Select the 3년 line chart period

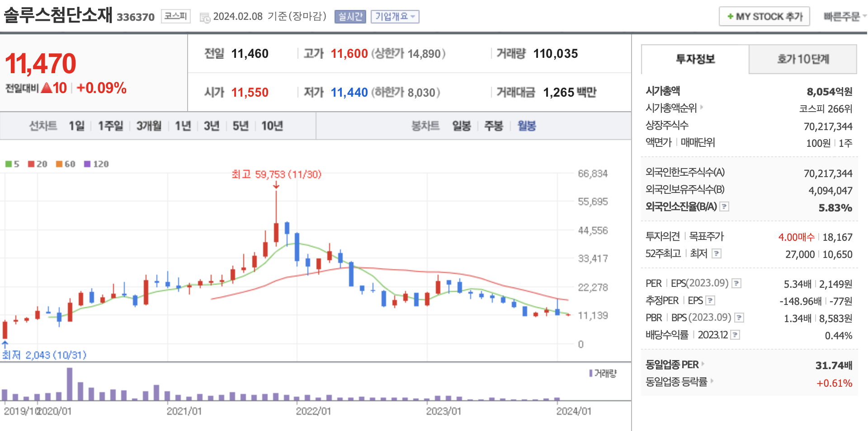point(211,126)
